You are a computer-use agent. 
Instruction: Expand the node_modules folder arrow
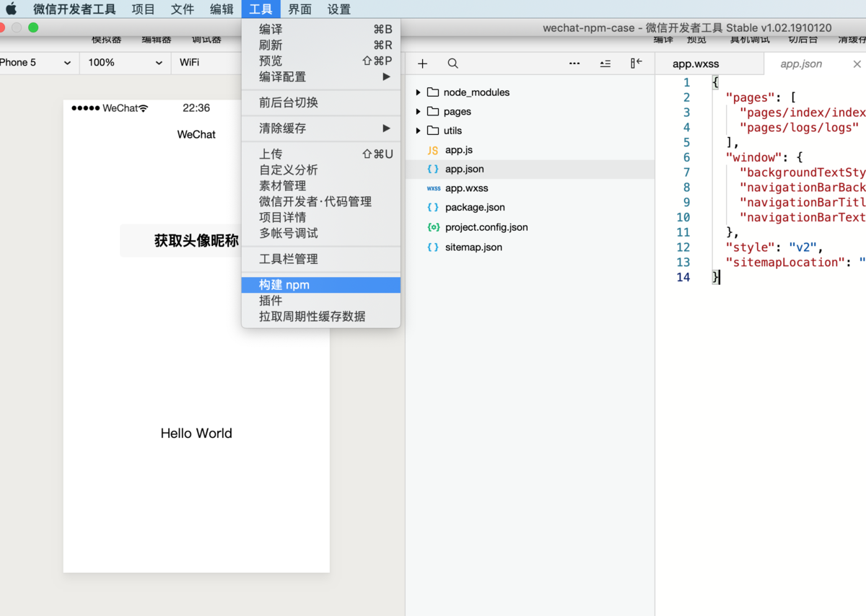point(418,92)
